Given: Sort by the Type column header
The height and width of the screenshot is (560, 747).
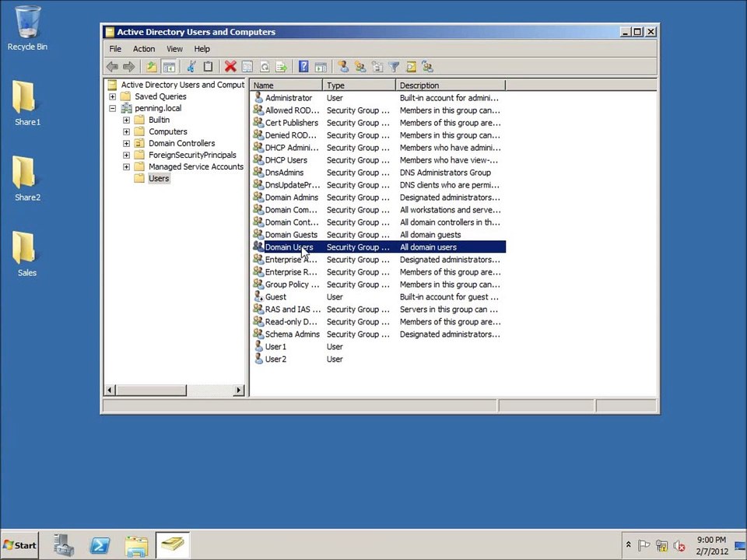Looking at the screenshot, I should click(x=359, y=86).
